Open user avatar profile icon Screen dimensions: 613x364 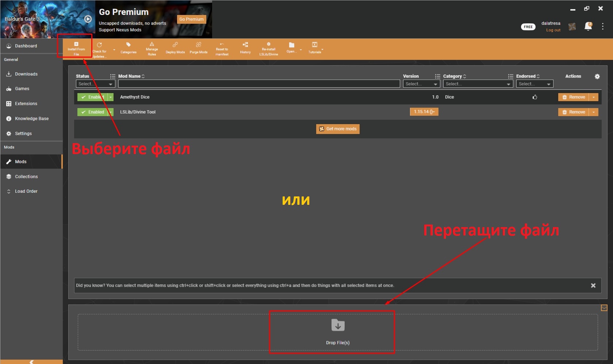click(x=572, y=26)
